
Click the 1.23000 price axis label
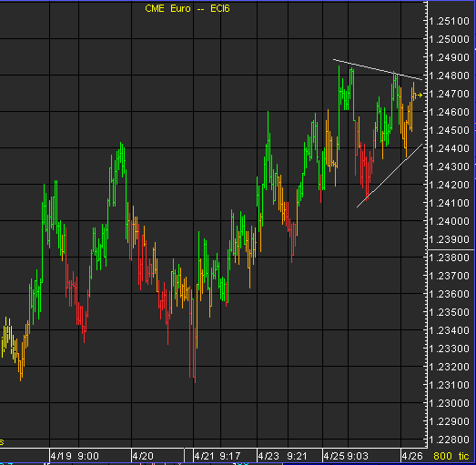[x=450, y=404]
